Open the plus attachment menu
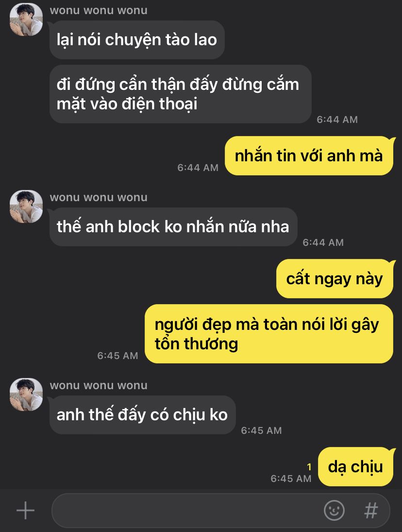This screenshot has height=532, width=402. click(25, 510)
